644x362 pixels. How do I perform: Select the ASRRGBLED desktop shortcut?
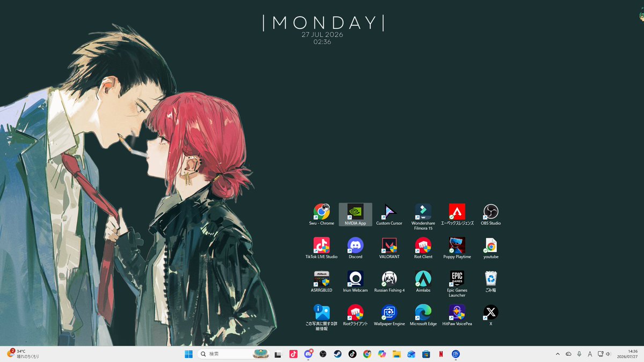321,282
